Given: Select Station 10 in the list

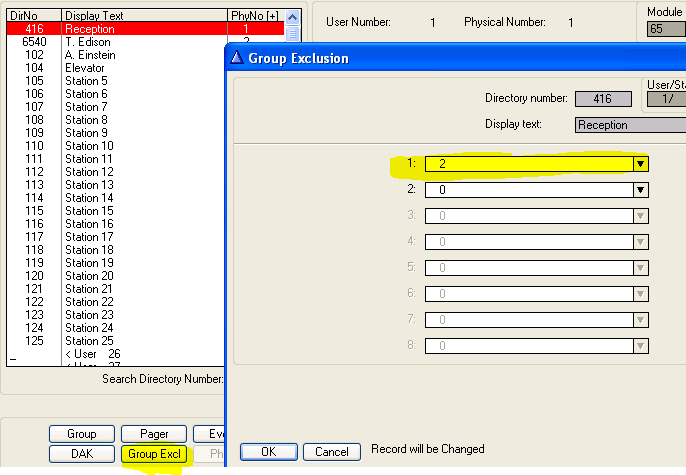Looking at the screenshot, I should [89, 146].
